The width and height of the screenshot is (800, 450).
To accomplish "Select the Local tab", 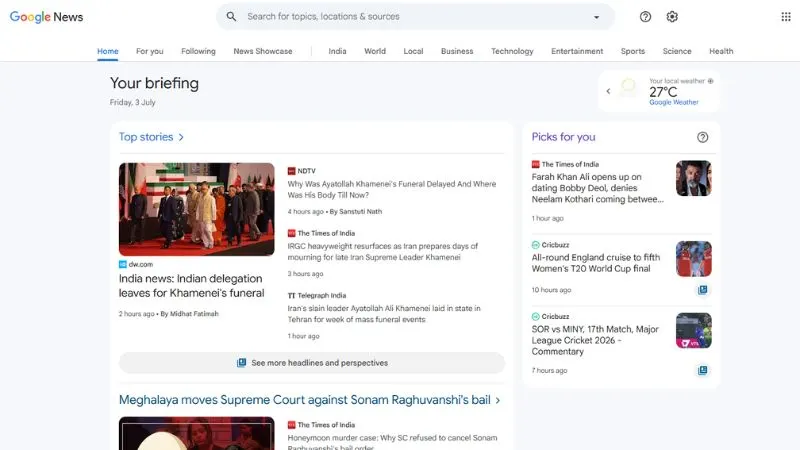I will [413, 51].
